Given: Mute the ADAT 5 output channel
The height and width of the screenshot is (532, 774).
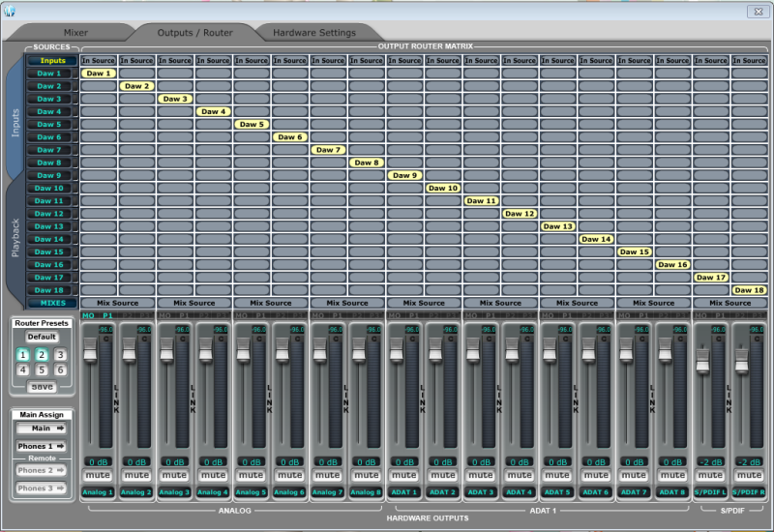Looking at the screenshot, I should [557, 476].
